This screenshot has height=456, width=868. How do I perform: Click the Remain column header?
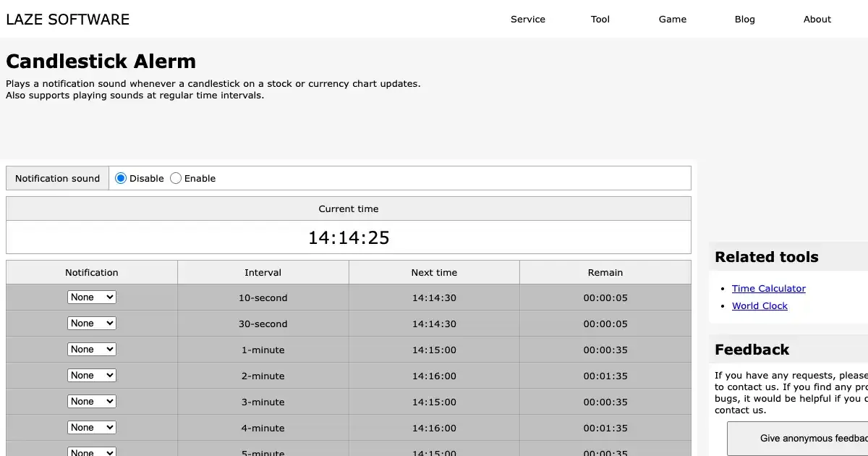pos(605,273)
